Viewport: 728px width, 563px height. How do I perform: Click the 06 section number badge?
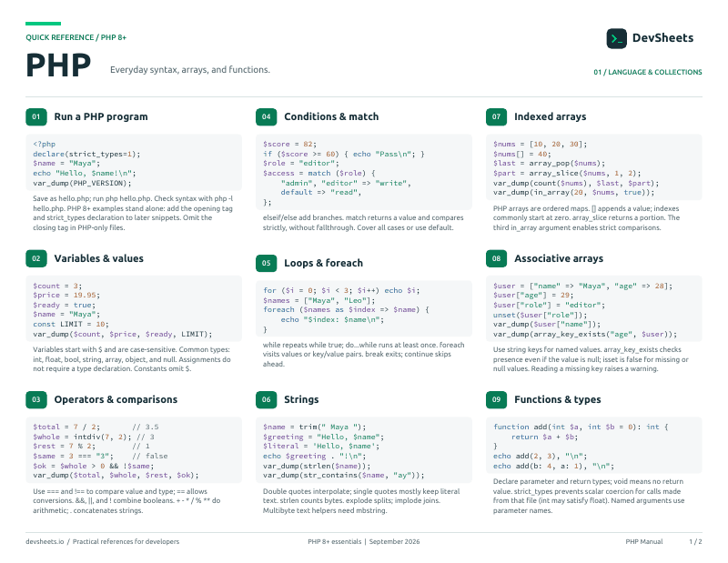(266, 399)
